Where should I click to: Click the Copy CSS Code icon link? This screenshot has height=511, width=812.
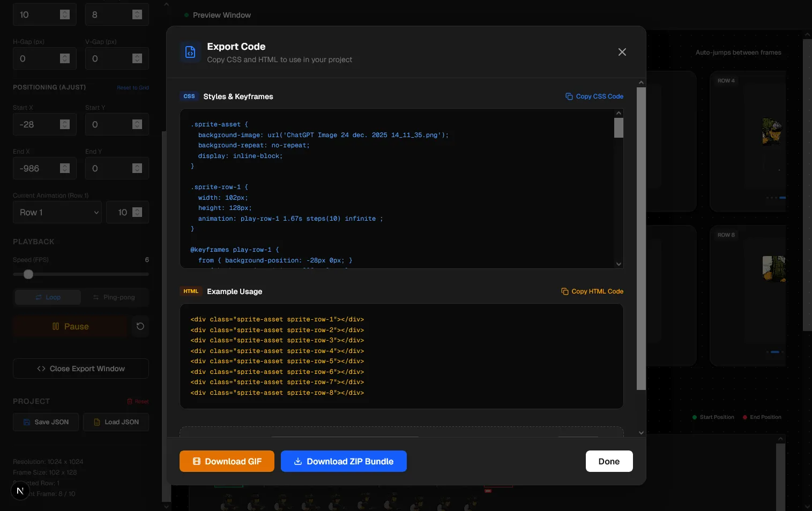594,96
